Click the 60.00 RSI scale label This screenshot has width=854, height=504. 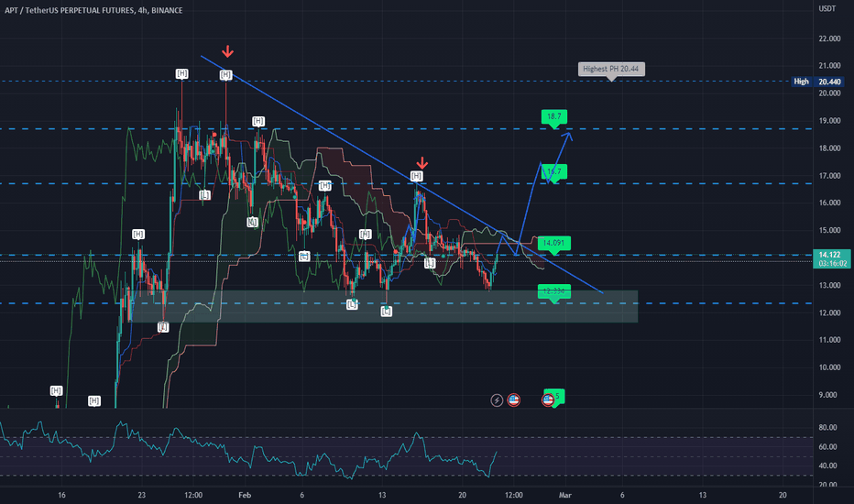827,447
